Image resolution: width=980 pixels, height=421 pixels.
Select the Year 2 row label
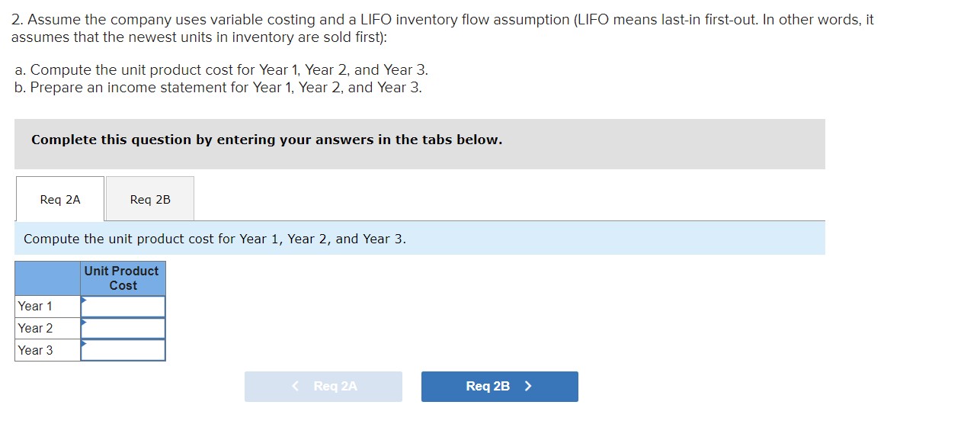(36, 329)
